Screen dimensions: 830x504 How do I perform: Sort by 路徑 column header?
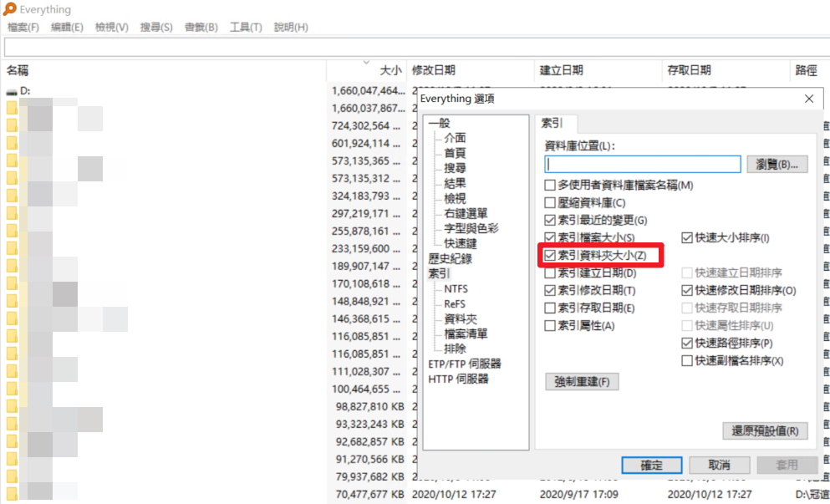(x=809, y=70)
